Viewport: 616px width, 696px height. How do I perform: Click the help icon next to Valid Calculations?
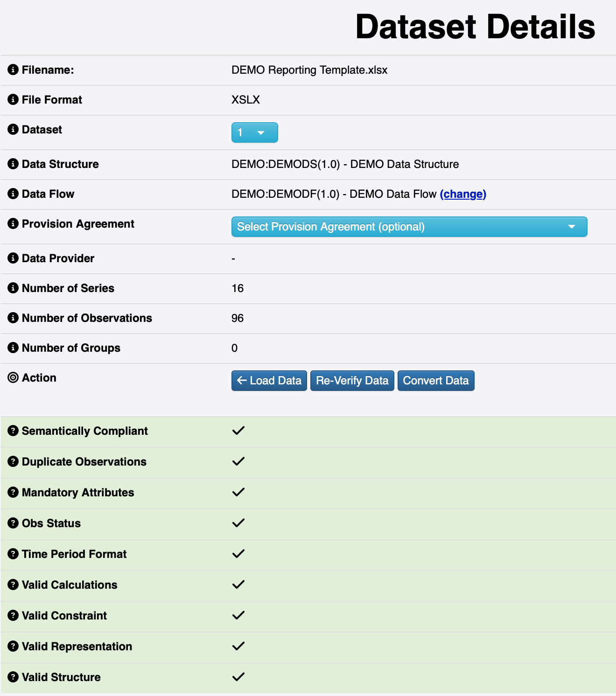point(13,585)
